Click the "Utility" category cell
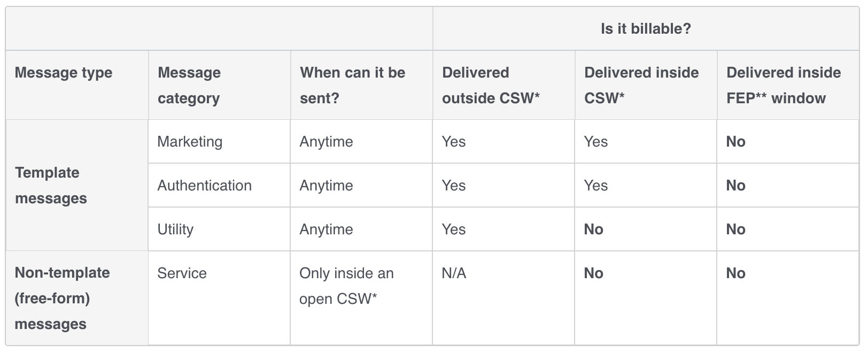868x352 pixels. [175, 229]
